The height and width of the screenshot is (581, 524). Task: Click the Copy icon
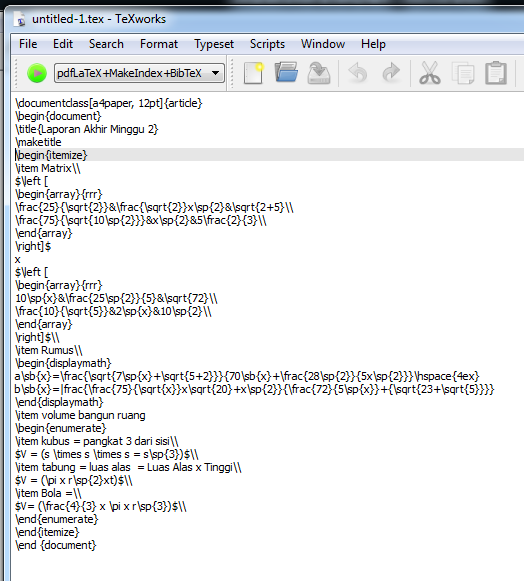[462, 73]
